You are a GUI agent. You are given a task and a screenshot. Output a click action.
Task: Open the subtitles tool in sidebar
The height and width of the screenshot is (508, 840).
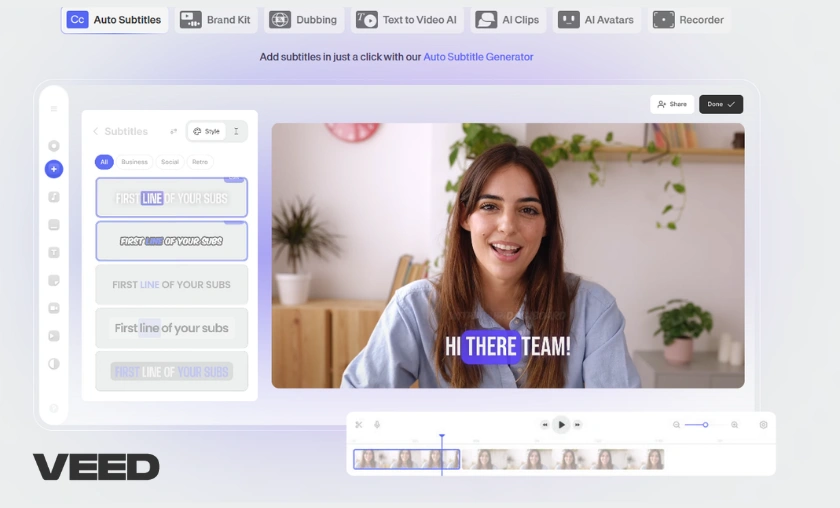(54, 225)
